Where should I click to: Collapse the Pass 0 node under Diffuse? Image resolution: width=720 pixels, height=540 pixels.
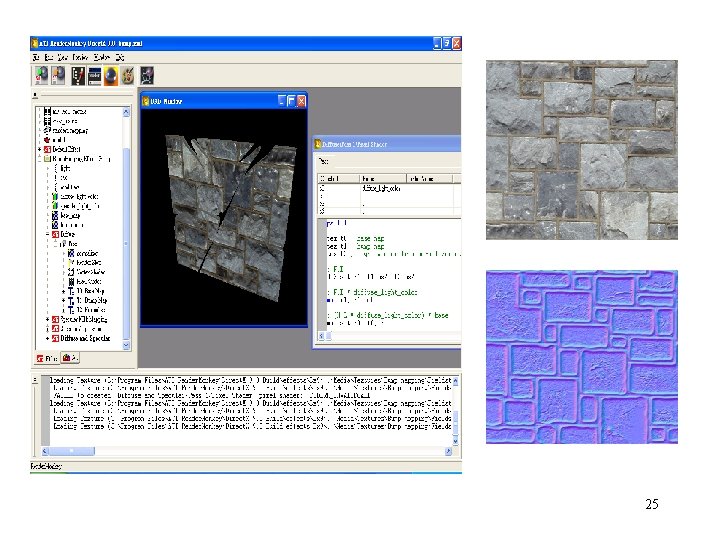55,244
